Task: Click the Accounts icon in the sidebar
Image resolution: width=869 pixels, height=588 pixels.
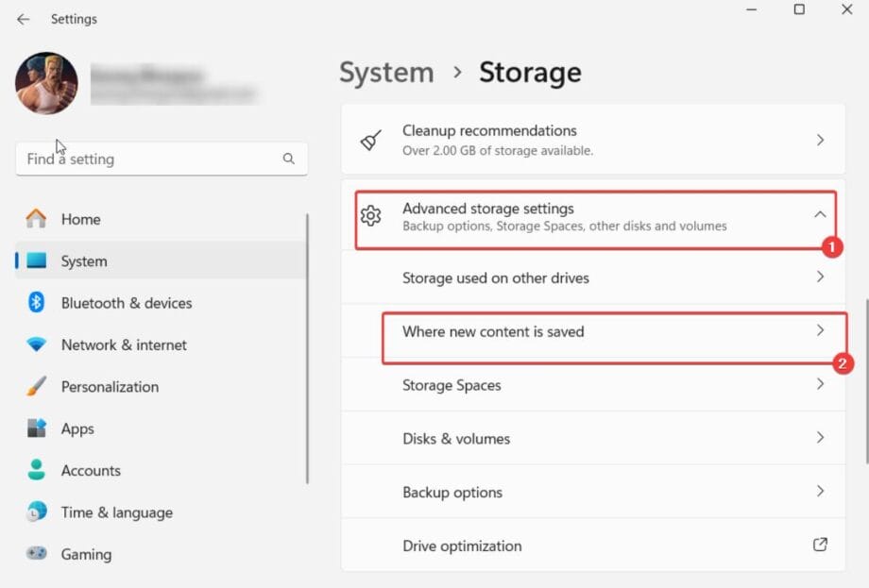Action: 34,470
